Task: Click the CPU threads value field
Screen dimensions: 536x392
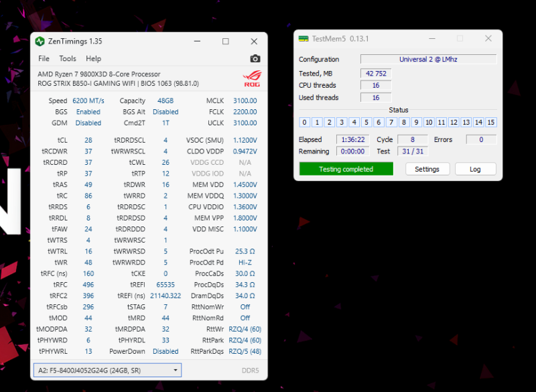Action: point(376,86)
